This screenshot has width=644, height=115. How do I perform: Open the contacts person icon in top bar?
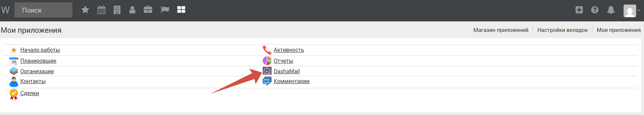(132, 10)
